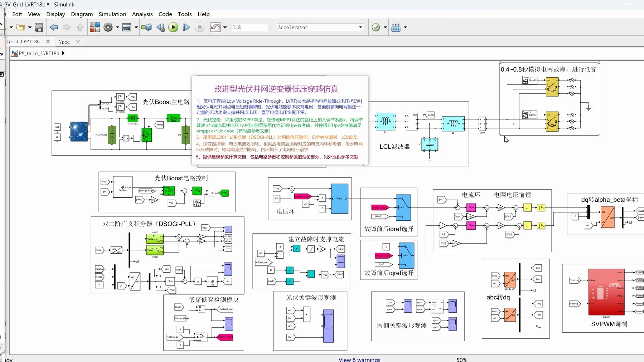Click the simulation stop time field
Viewport: 644px width, 362px height.
(250, 27)
